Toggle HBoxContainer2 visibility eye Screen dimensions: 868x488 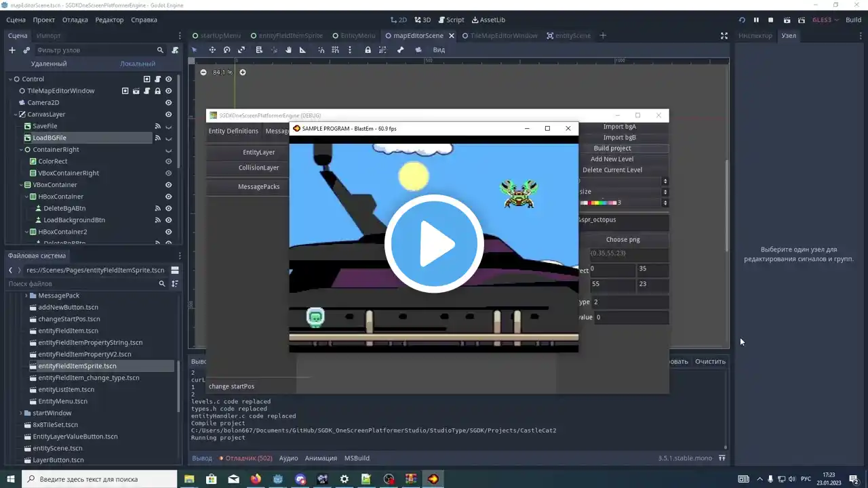(x=169, y=232)
